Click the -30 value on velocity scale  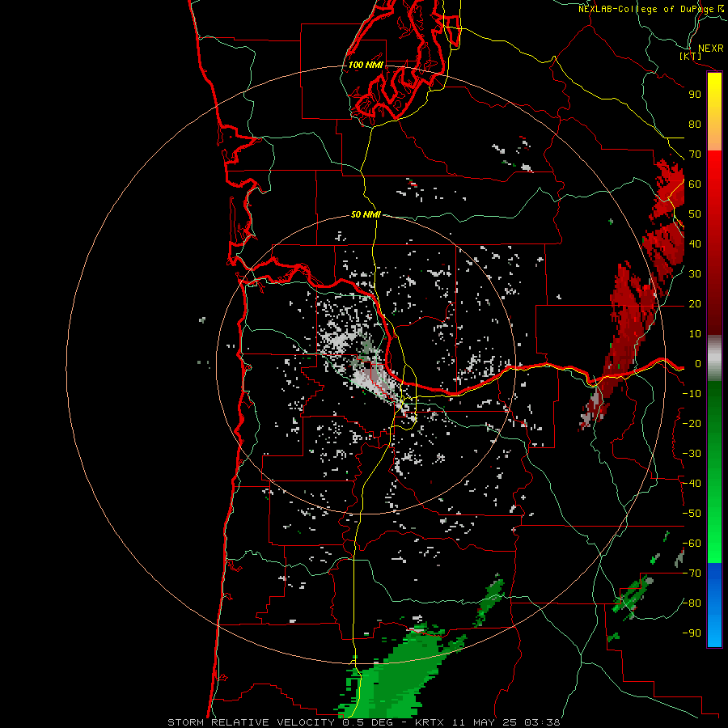(692, 454)
